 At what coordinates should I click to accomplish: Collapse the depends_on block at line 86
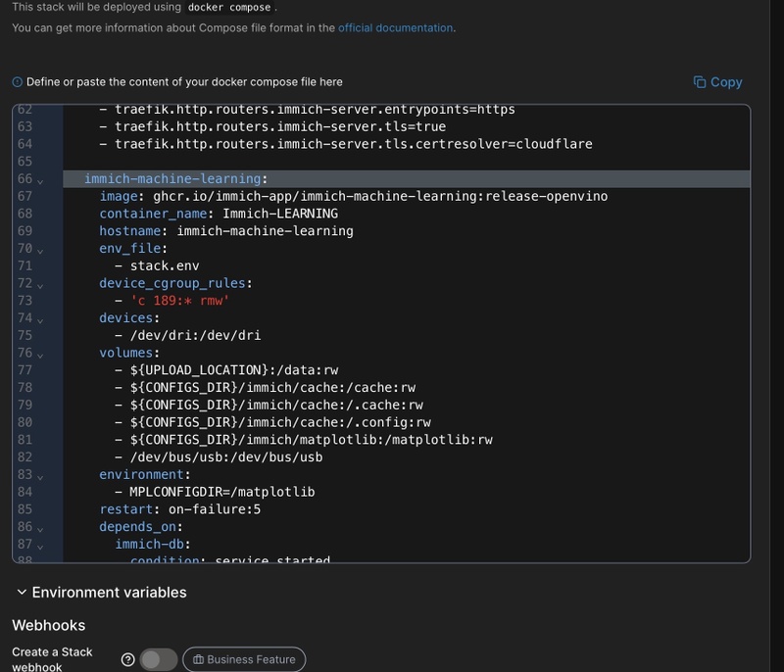[x=40, y=528]
